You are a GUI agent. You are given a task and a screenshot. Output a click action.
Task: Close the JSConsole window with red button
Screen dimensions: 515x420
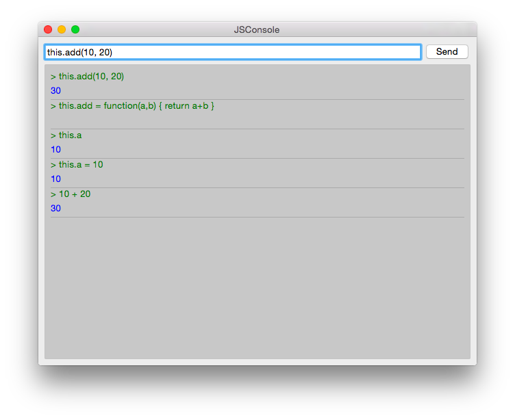[x=48, y=29]
